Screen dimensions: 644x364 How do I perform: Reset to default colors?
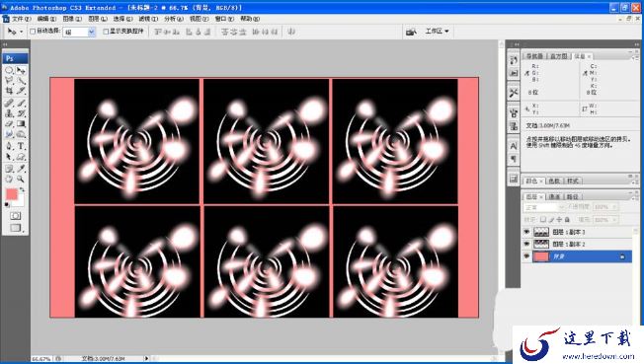pyautogui.click(x=7, y=204)
